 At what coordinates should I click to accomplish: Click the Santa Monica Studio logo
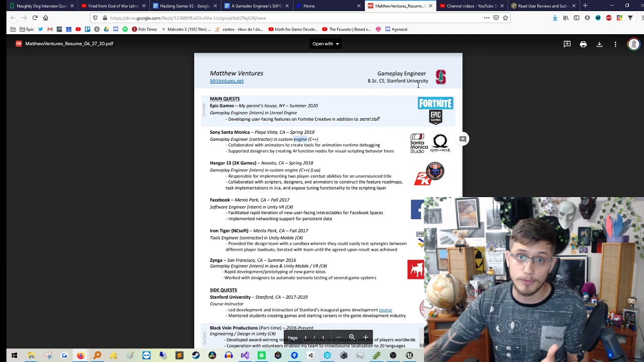point(419,143)
